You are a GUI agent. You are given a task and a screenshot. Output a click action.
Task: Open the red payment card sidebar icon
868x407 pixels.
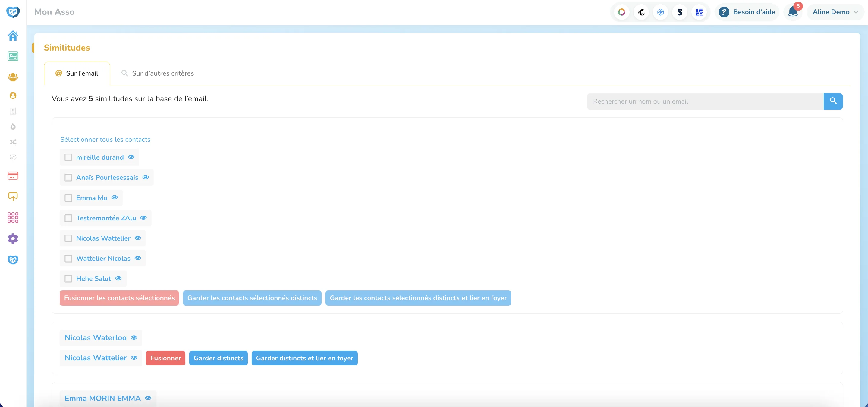(13, 176)
